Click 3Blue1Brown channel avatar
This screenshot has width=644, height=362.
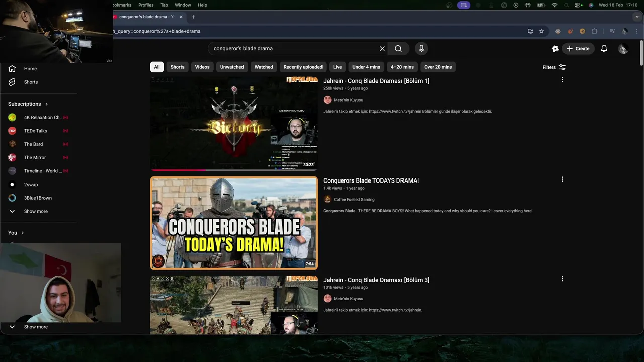pyautogui.click(x=12, y=198)
